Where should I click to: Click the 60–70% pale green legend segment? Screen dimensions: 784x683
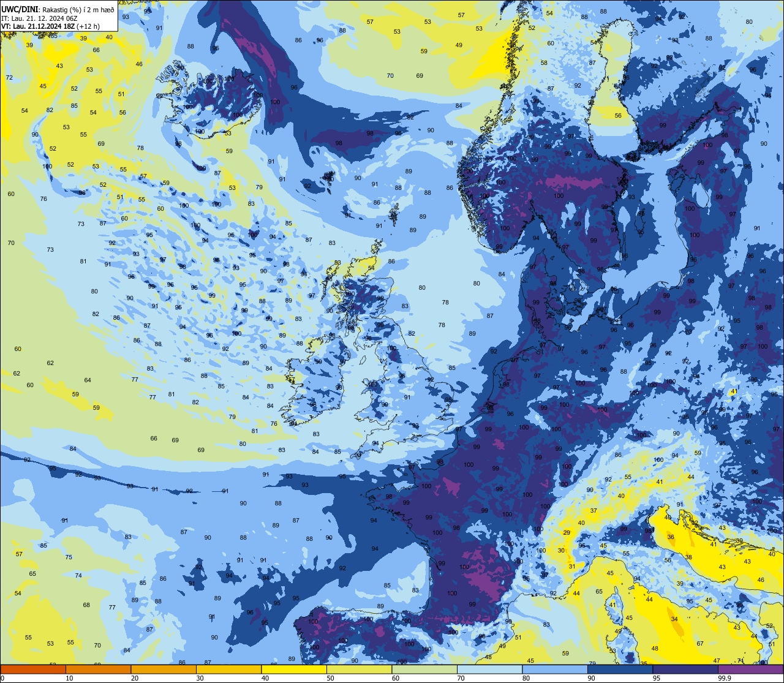click(x=424, y=670)
